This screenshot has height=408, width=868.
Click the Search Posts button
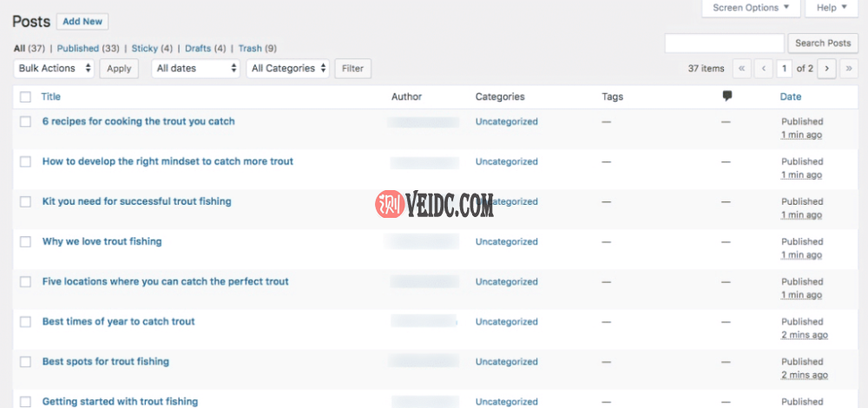click(823, 43)
